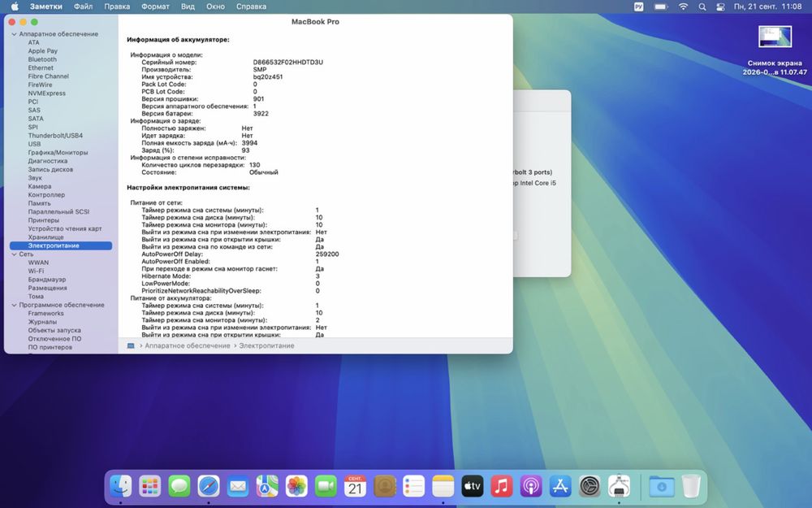
Task: Open the Заметки menu
Action: (x=46, y=7)
